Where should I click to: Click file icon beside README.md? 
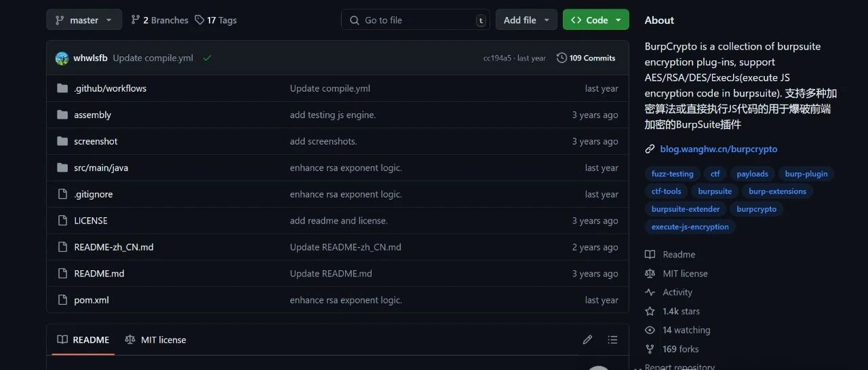coord(62,274)
